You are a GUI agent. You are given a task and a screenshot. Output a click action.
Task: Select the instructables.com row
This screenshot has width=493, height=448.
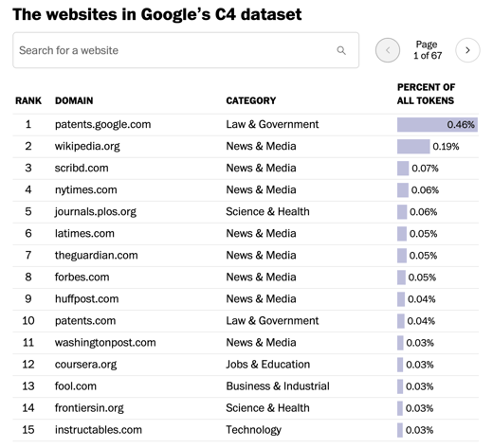[x=246, y=430]
